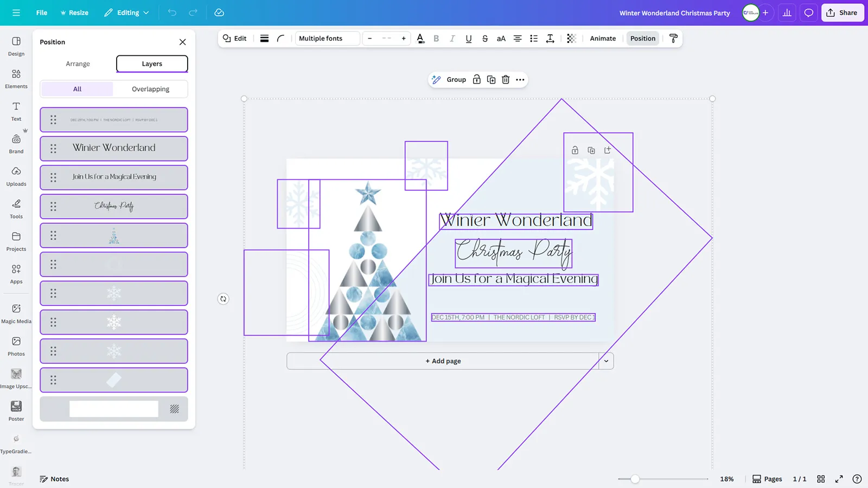Image resolution: width=868 pixels, height=488 pixels.
Task: Open the Multiple fonts dropdown
Action: 327,38
